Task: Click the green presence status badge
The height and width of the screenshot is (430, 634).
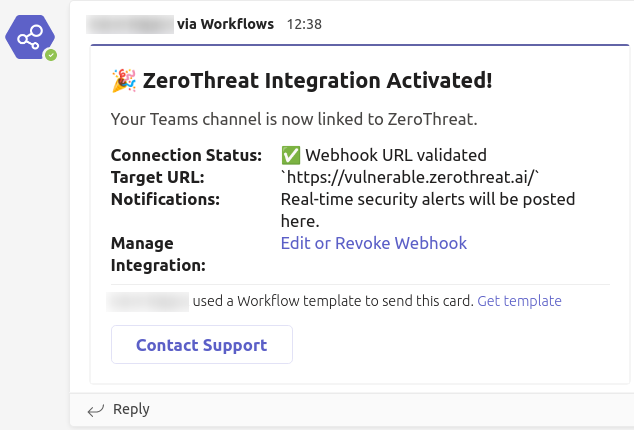Action: [51, 55]
